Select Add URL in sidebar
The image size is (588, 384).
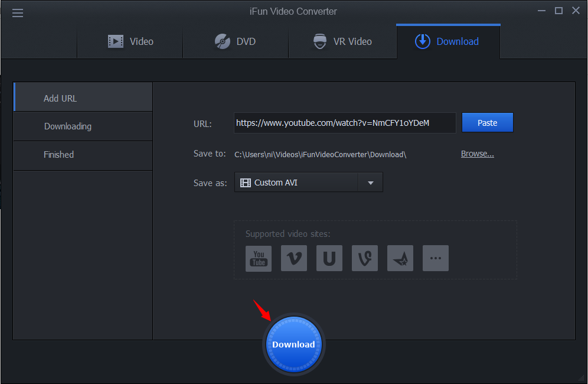pyautogui.click(x=83, y=97)
